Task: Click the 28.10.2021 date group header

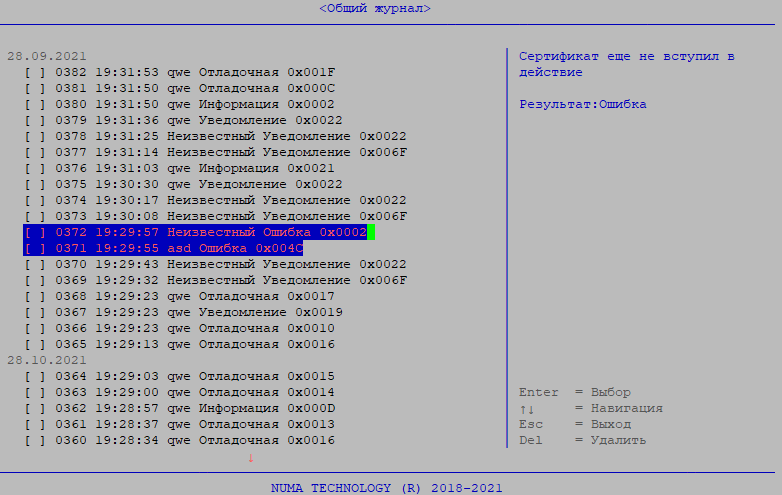Action: (x=44, y=361)
